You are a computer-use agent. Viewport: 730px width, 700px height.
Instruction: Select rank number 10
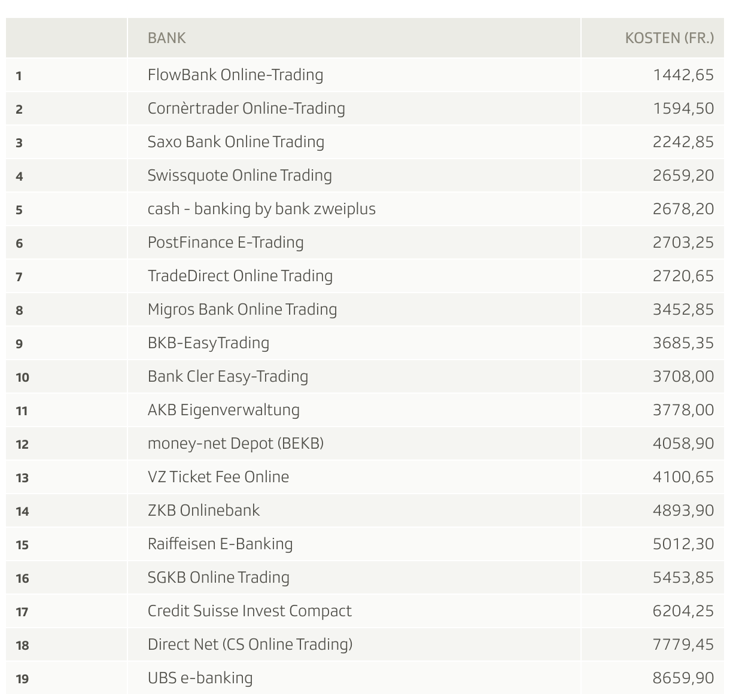pos(22,378)
